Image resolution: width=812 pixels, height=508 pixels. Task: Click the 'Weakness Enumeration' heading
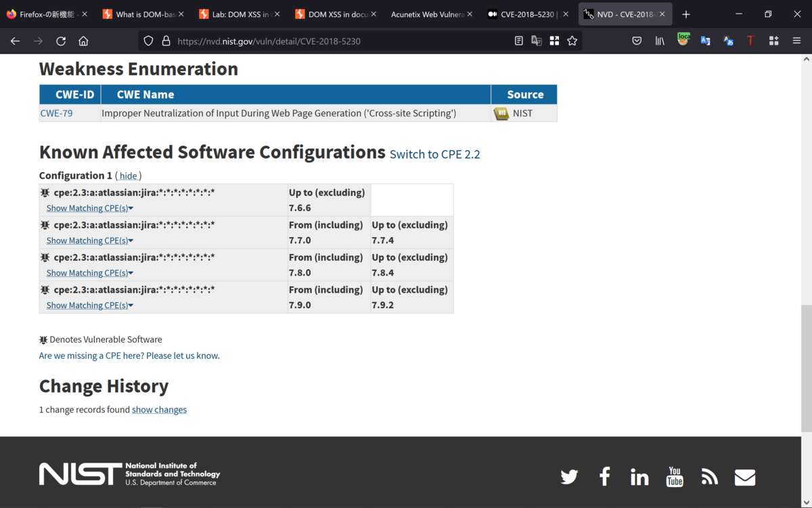coord(139,69)
